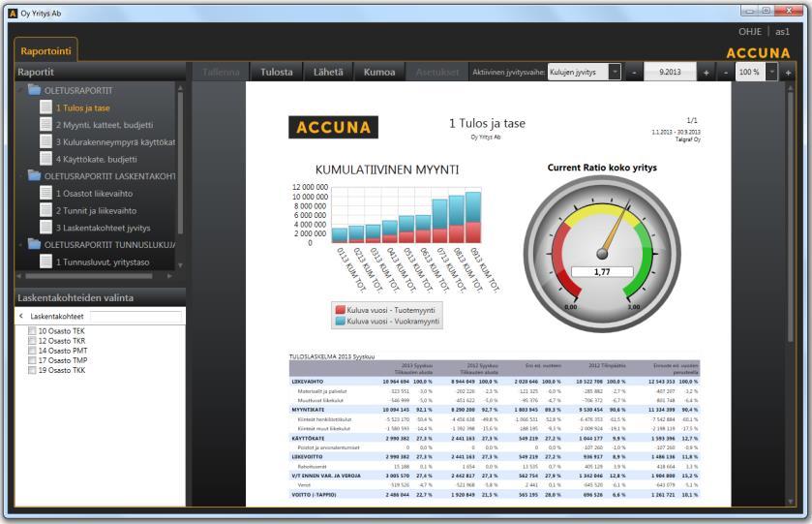Click the KUMULATIIVINEN MYYNTI chart title
The width and height of the screenshot is (812, 524).
pos(387,170)
